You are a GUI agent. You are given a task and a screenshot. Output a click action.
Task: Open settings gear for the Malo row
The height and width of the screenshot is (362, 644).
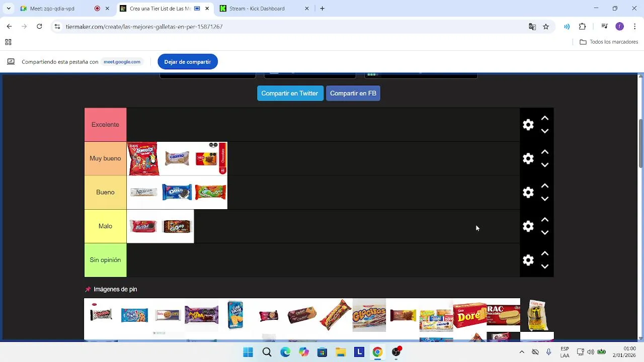pos(528,226)
